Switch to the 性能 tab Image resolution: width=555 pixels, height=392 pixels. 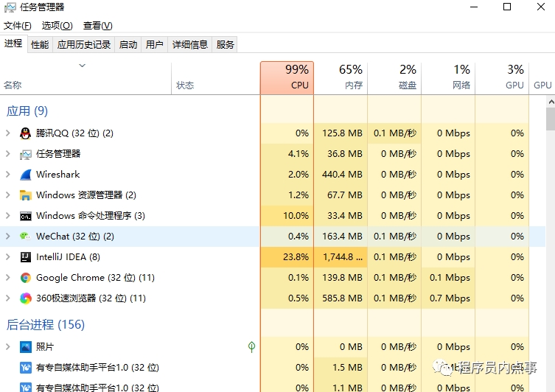[40, 44]
